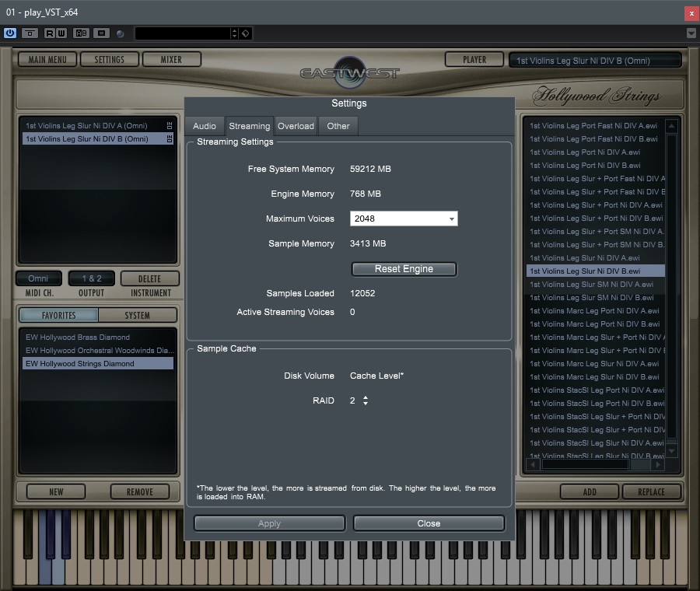Screen dimensions: 700x591
Task: Select 1st Violins Leg Port Ni DIV A.ewi
Action: [596, 152]
